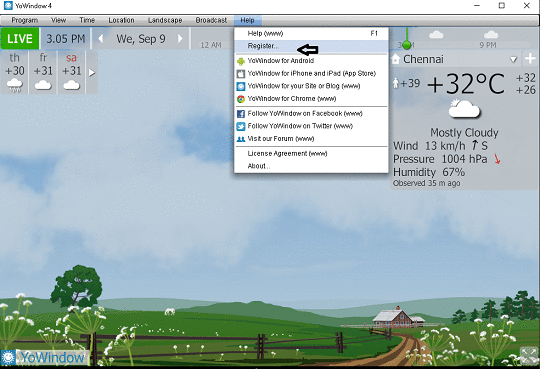Viewport: 540px width, 369px height.
Task: Click the green timeline time marker
Action: [407, 44]
